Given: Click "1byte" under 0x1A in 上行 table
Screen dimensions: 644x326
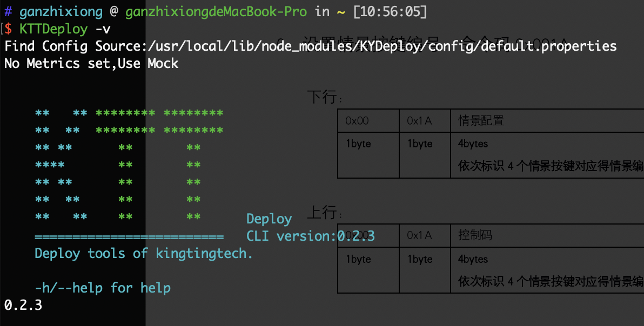Looking at the screenshot, I should 420,259.
